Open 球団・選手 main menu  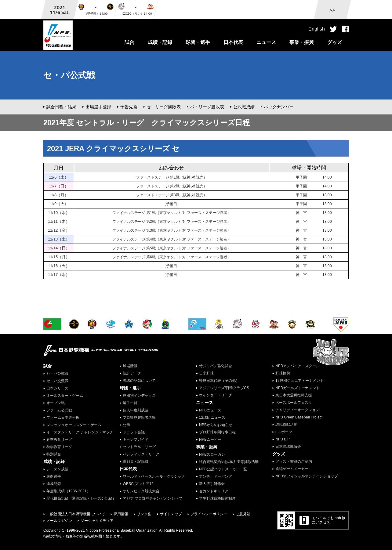click(x=198, y=42)
